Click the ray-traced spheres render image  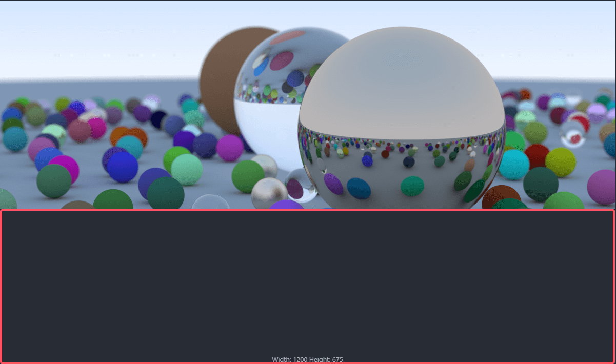coord(308,105)
